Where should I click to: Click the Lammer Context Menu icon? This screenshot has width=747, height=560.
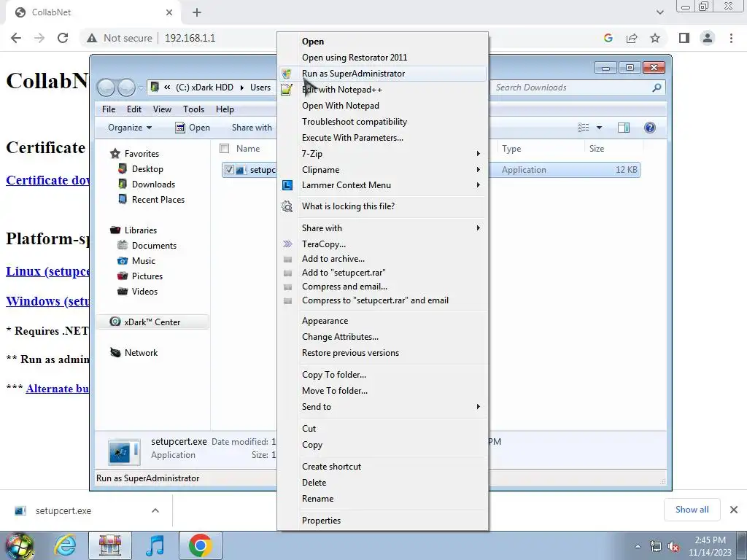[287, 185]
